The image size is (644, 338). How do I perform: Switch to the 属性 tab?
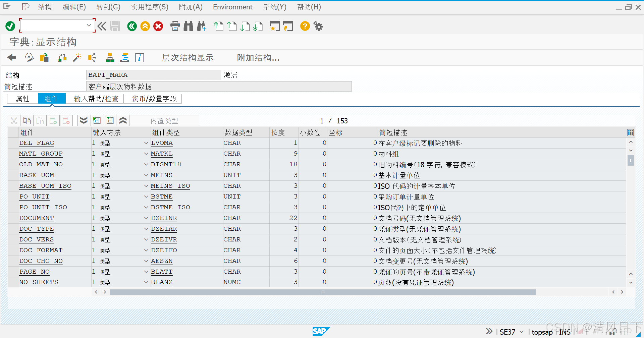click(22, 99)
